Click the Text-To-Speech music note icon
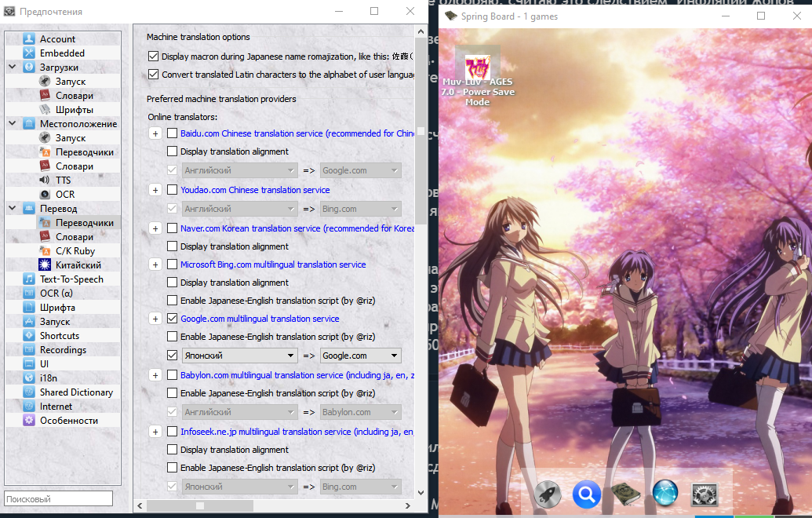 point(29,279)
